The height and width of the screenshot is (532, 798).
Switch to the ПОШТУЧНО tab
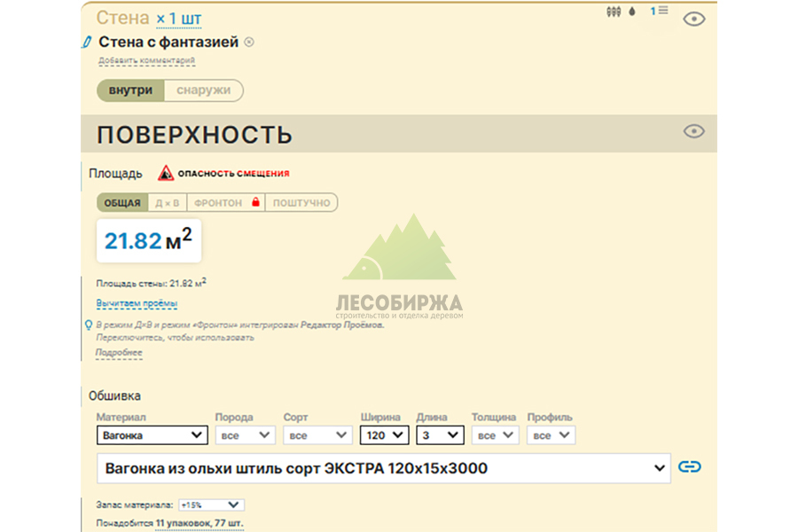(303, 202)
